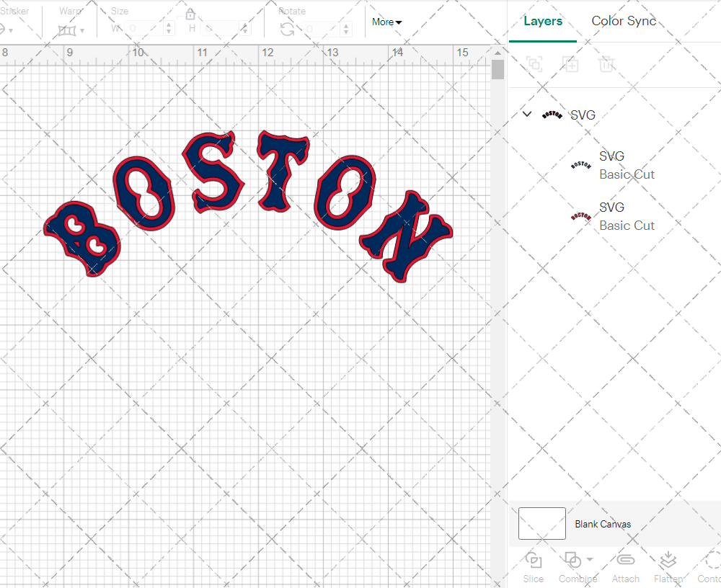Viewport: 721px width, 588px height.
Task: Toggle the size aspect ratio lock
Action: click(190, 14)
